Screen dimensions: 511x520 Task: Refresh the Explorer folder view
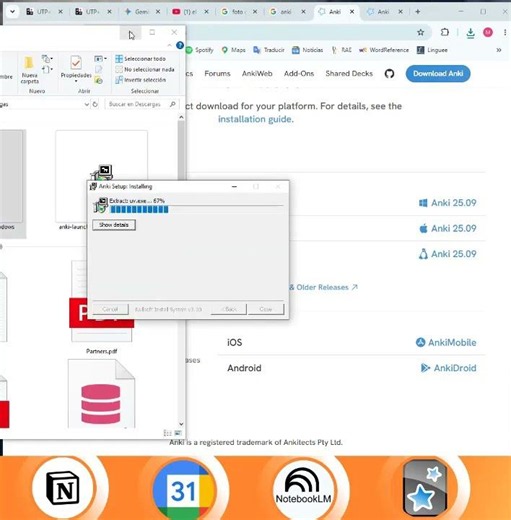(95, 104)
